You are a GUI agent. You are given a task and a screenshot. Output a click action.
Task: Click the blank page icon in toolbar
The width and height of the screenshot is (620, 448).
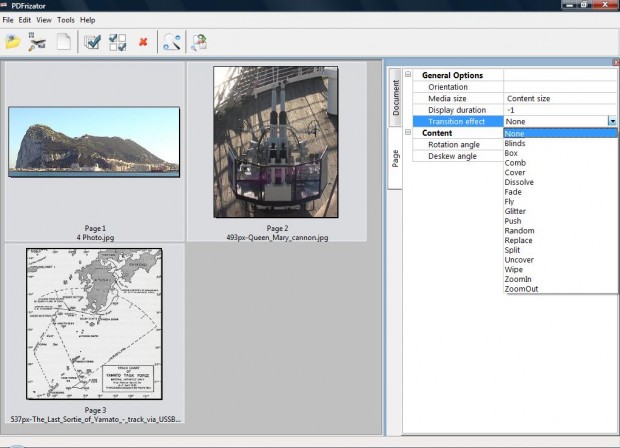pyautogui.click(x=63, y=42)
